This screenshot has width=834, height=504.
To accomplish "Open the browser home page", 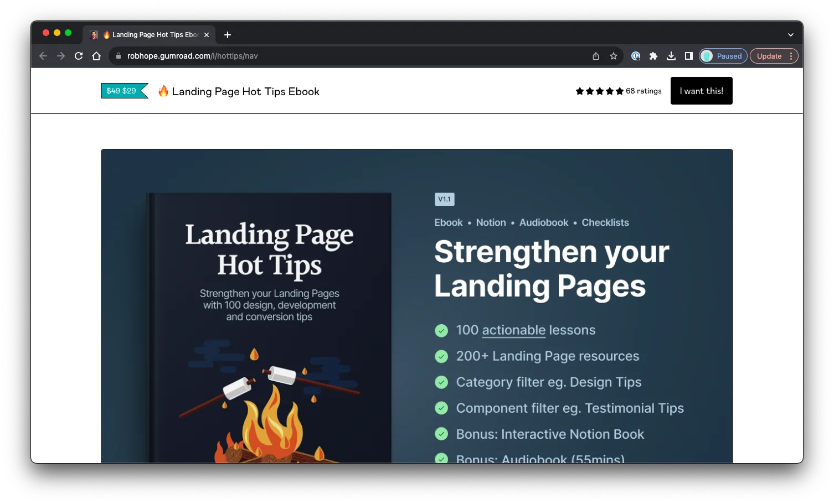I will [x=96, y=56].
